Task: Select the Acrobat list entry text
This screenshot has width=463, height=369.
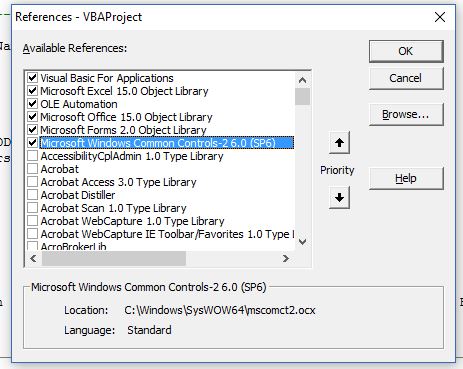Action: pos(60,169)
